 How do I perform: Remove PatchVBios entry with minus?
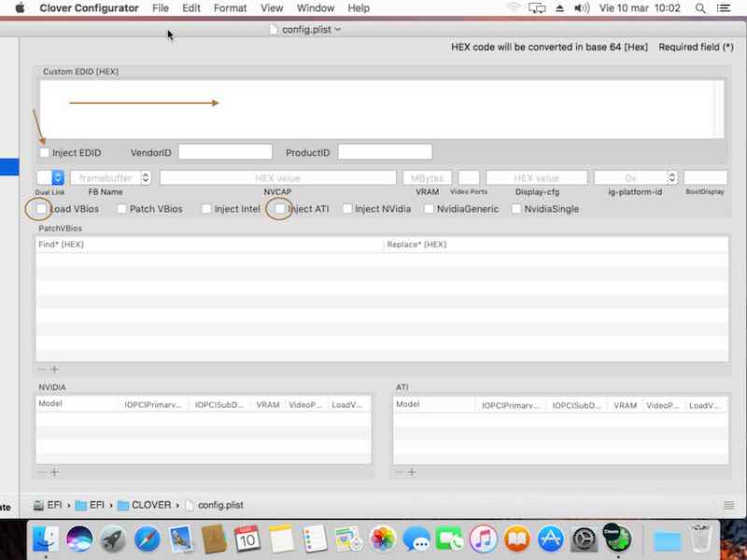42,370
